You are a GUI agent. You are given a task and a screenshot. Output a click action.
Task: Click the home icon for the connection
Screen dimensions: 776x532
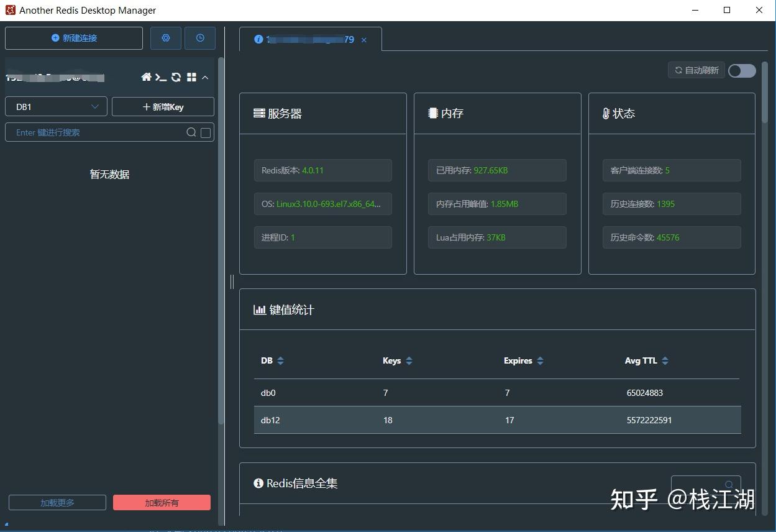point(147,77)
